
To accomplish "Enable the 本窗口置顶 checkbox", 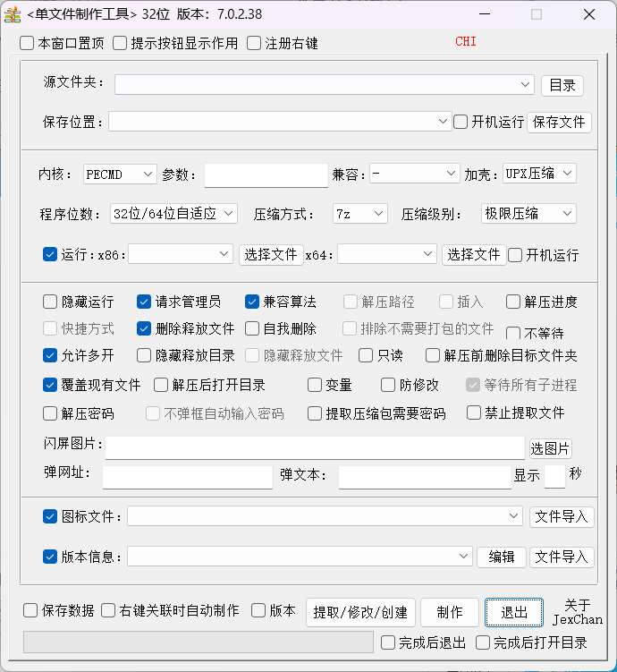I will [27, 43].
